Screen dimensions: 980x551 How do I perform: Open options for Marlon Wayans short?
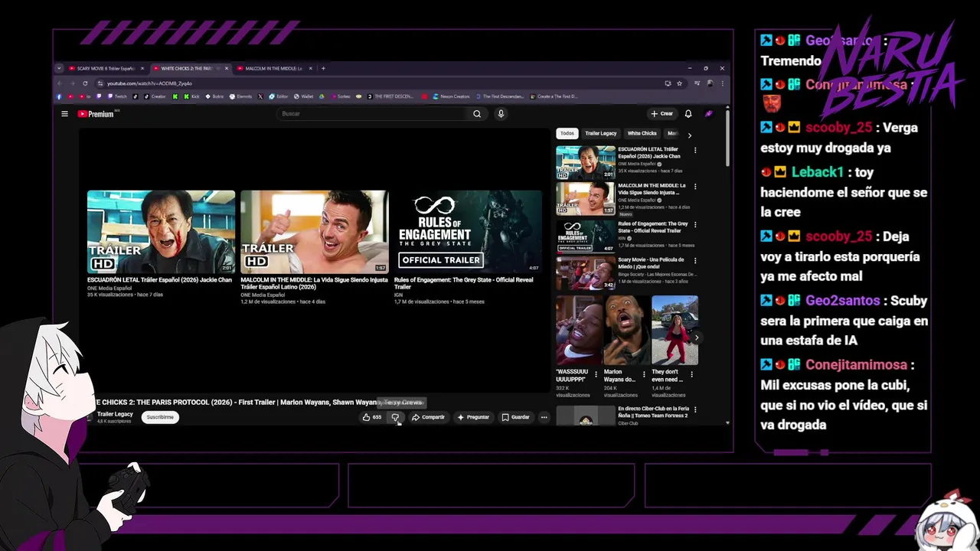tap(644, 375)
